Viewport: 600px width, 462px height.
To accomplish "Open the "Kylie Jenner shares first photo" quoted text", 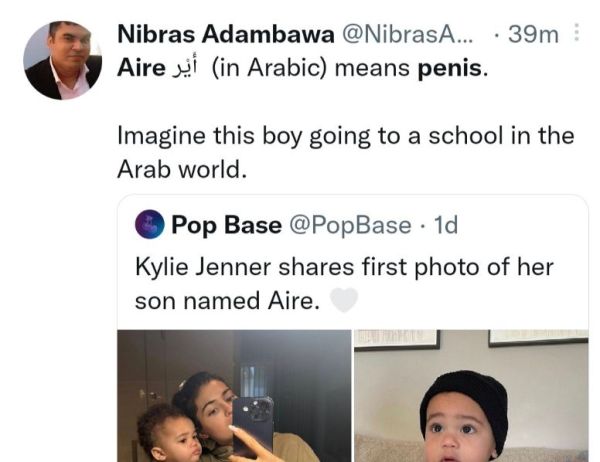I will click(x=343, y=268).
